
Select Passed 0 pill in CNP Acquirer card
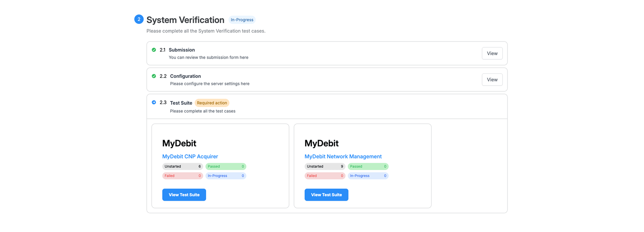(x=226, y=166)
